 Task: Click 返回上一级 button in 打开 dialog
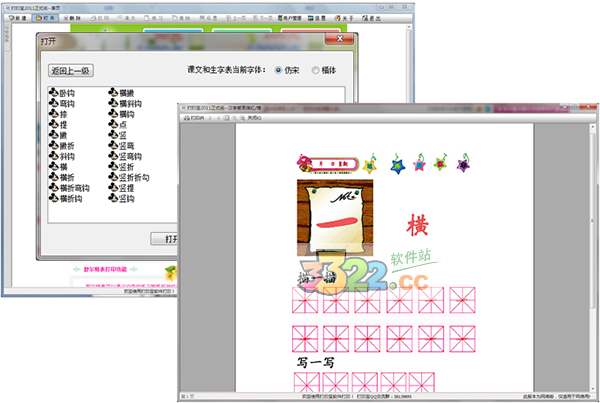71,70
